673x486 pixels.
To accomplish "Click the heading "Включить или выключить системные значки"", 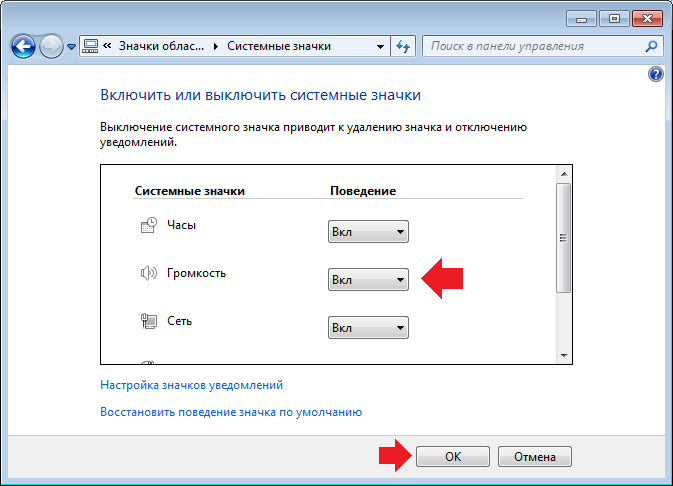I will pyautogui.click(x=261, y=95).
